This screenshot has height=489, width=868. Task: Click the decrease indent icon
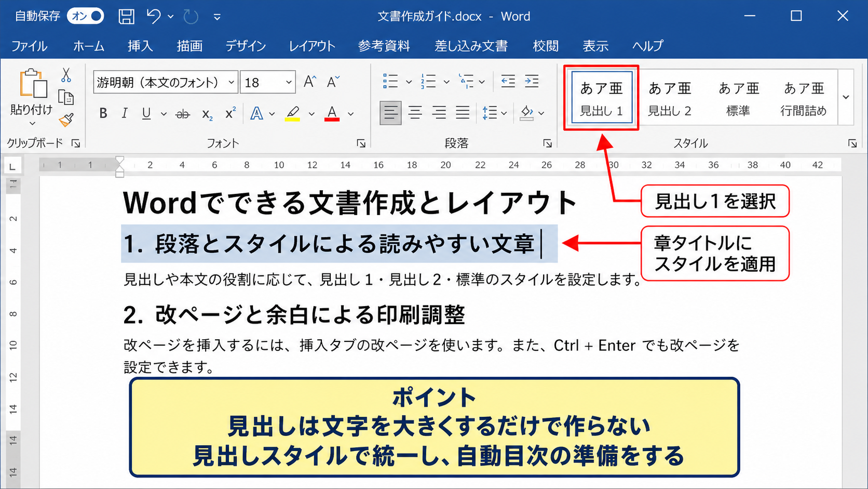point(508,81)
